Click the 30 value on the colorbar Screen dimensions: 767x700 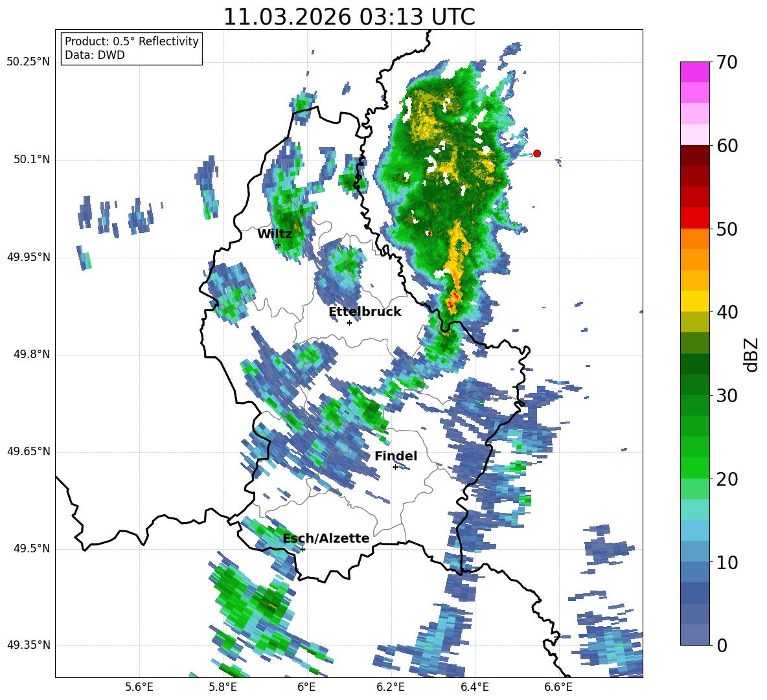727,396
